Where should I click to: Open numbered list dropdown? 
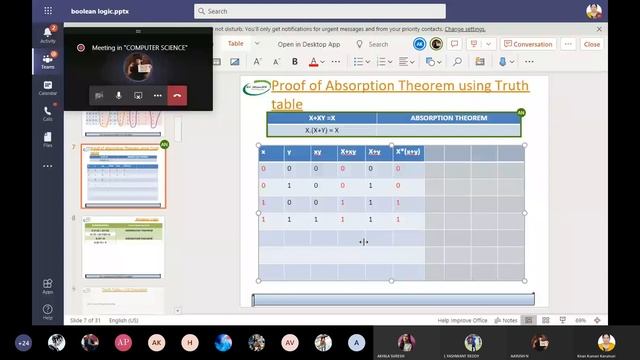tap(390, 62)
